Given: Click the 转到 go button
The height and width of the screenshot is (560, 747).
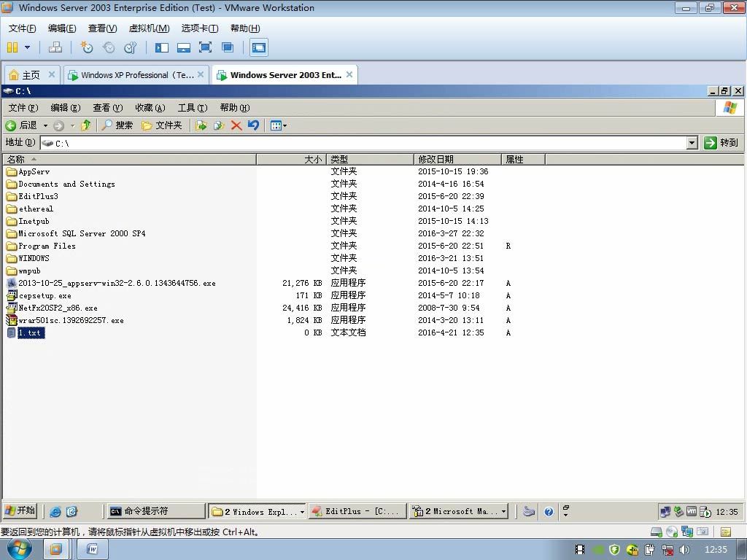Looking at the screenshot, I should point(721,143).
